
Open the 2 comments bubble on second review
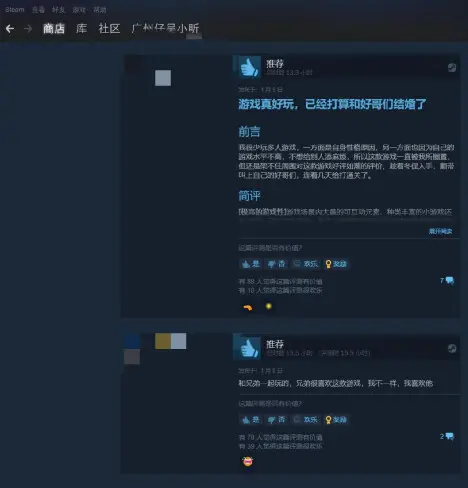(447, 436)
